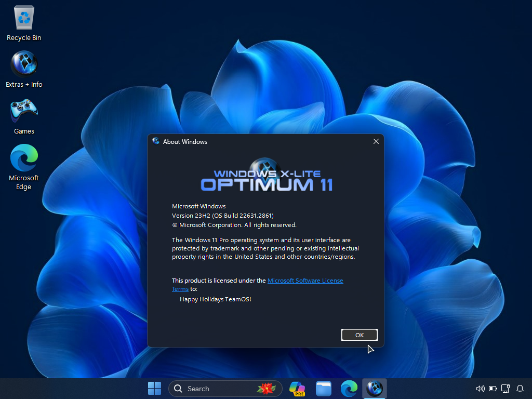Select the Games controller desktop icon
The image size is (532, 399).
(24, 116)
